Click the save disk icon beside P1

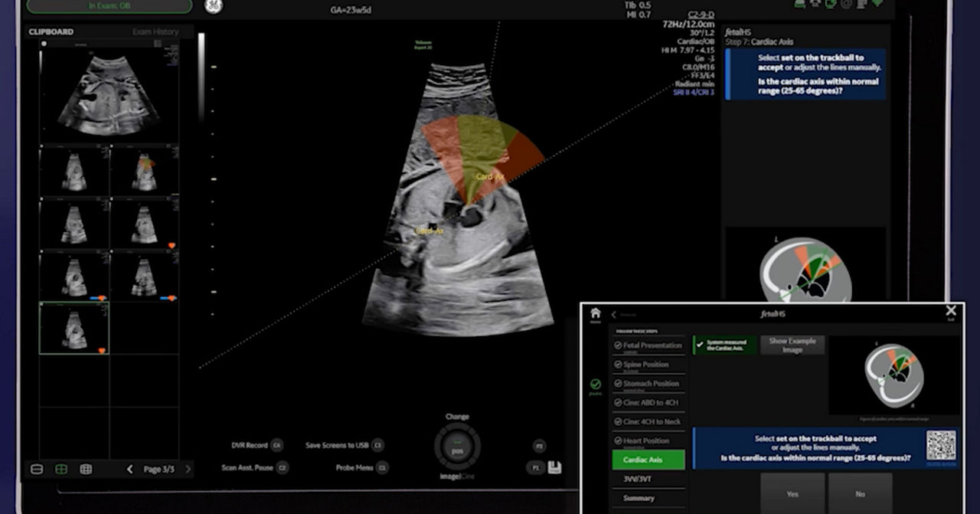[x=554, y=467]
